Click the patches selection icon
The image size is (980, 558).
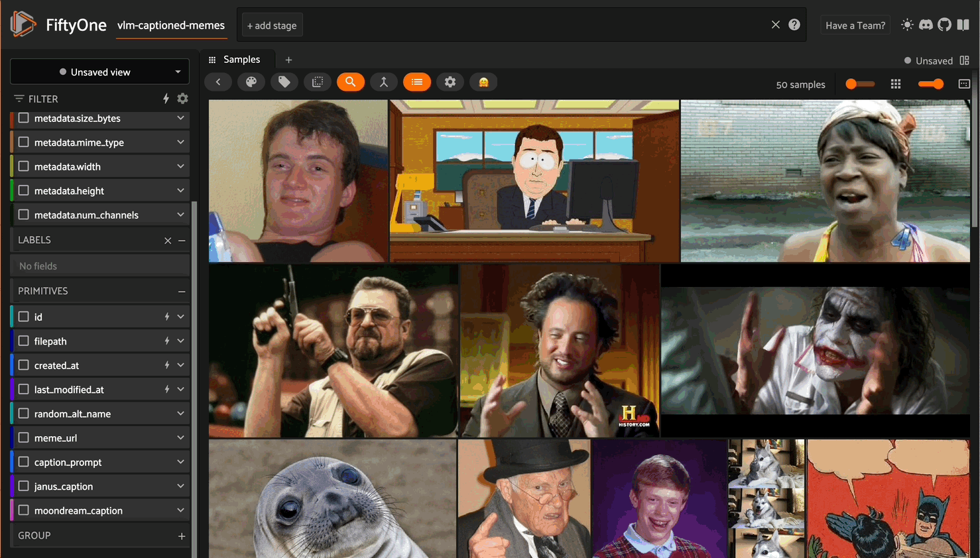pos(318,82)
